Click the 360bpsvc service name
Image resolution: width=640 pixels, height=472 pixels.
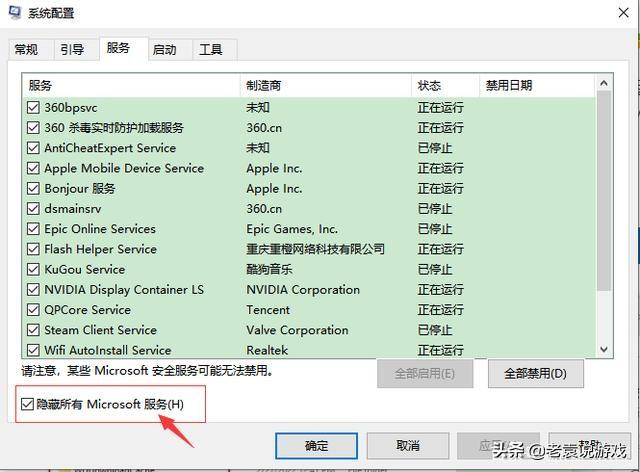tap(71, 108)
